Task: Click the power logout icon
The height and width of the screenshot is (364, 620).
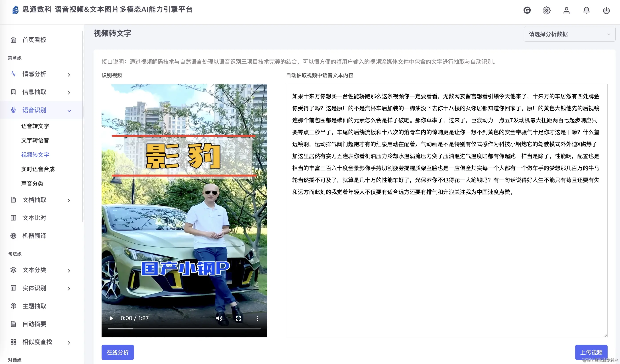Action: pos(606,10)
